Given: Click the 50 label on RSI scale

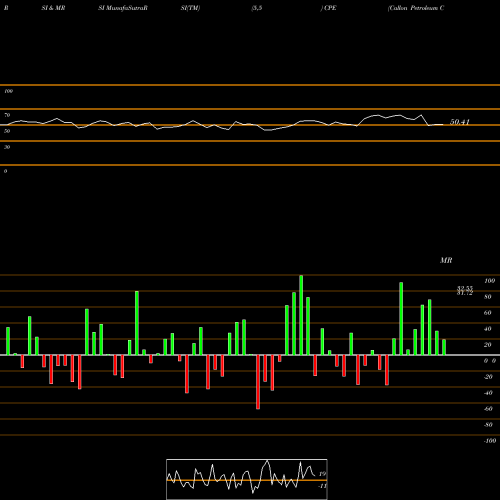Looking at the screenshot, I should coord(7,131).
